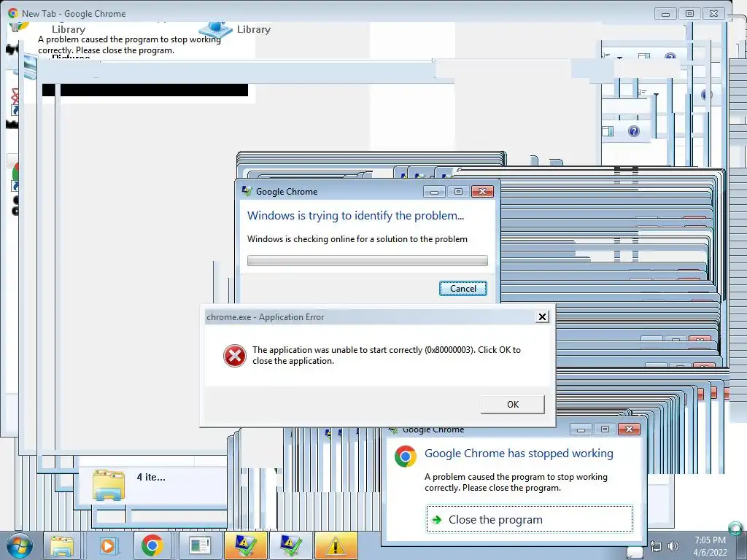The height and width of the screenshot is (560, 747).
Task: Maximize the 'Windows is trying to identify' dialog
Action: (458, 192)
